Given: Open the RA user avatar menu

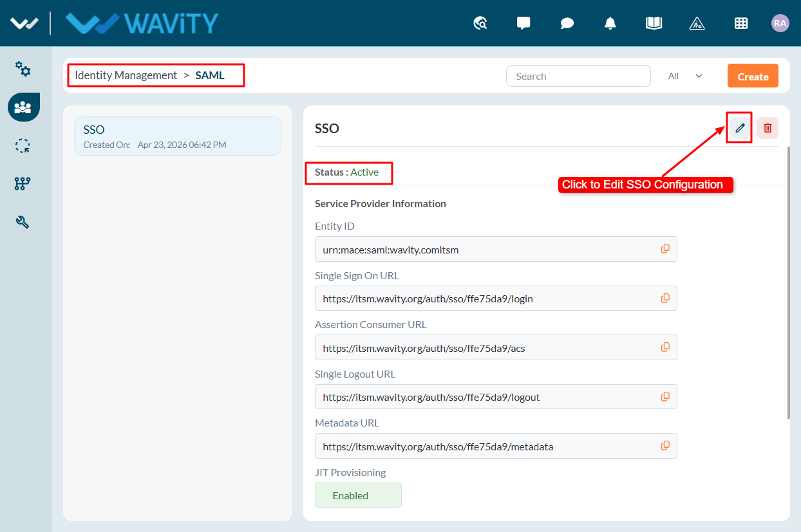Looking at the screenshot, I should pos(780,23).
